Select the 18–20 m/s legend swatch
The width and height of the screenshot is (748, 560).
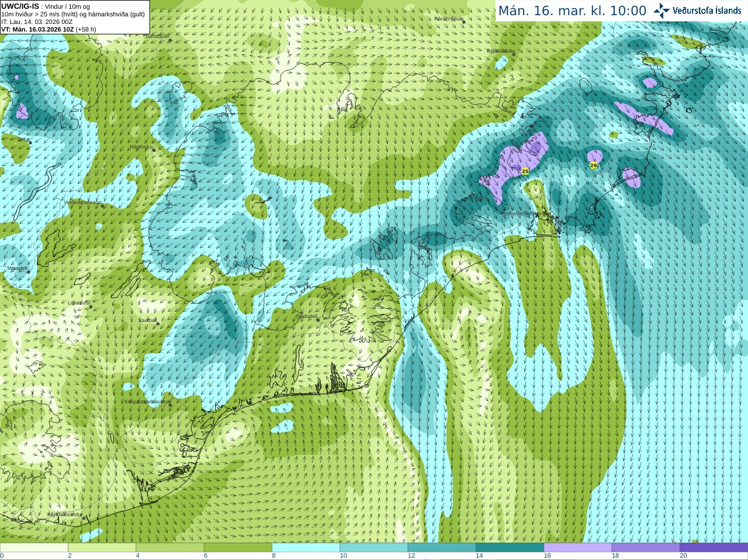646,548
